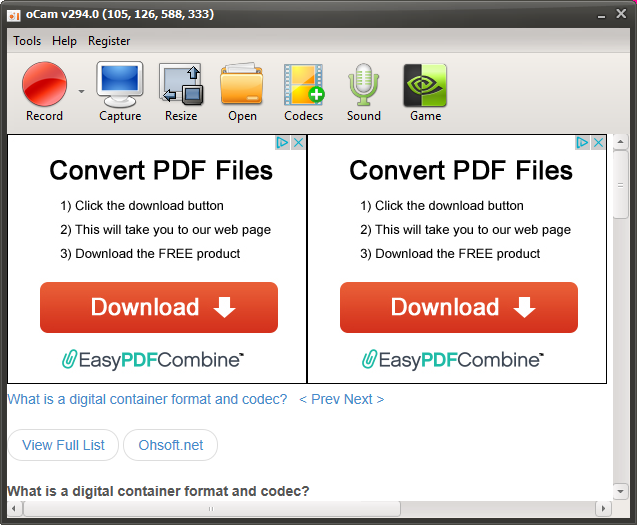Click the horizontal scrollbar right arrow

(603, 508)
